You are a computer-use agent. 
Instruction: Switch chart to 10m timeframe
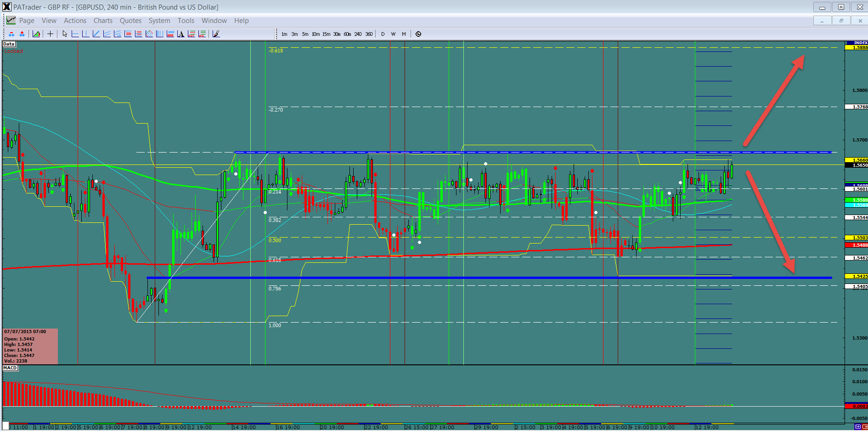[x=316, y=34]
